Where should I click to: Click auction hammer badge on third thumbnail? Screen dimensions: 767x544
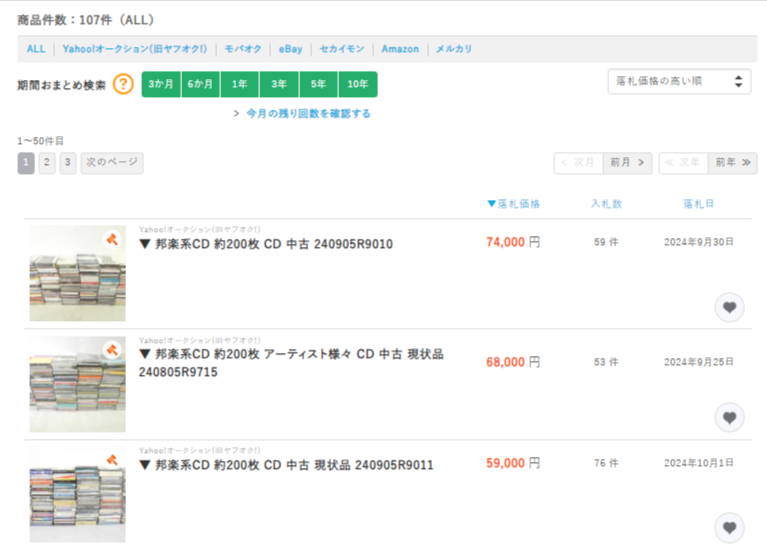pos(112,459)
